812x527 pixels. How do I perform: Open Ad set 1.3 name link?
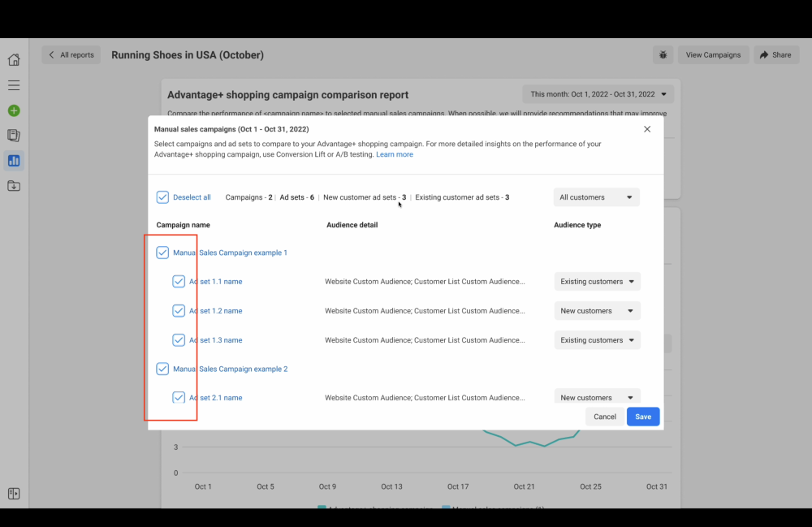[x=215, y=340]
